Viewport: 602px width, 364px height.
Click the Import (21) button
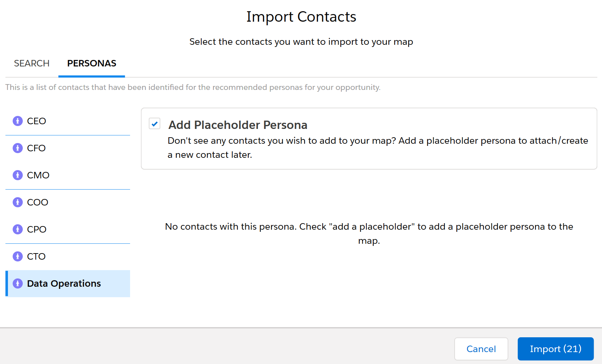(x=556, y=349)
